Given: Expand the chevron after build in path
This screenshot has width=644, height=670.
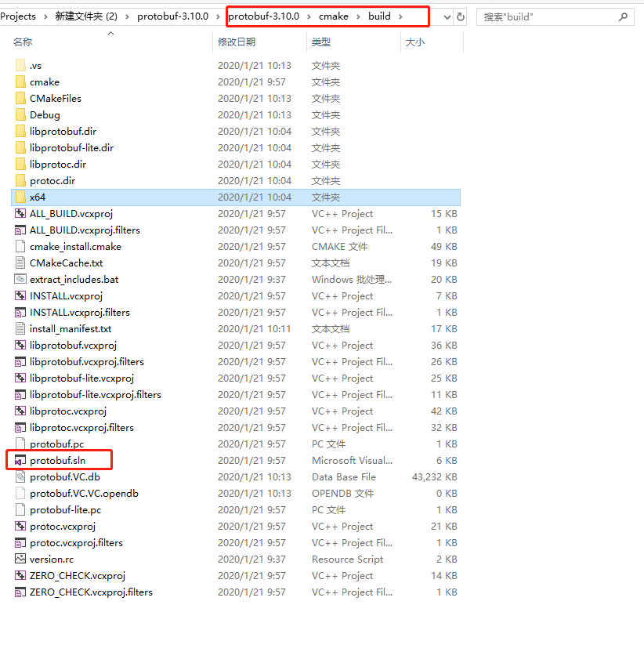Looking at the screenshot, I should (x=400, y=16).
